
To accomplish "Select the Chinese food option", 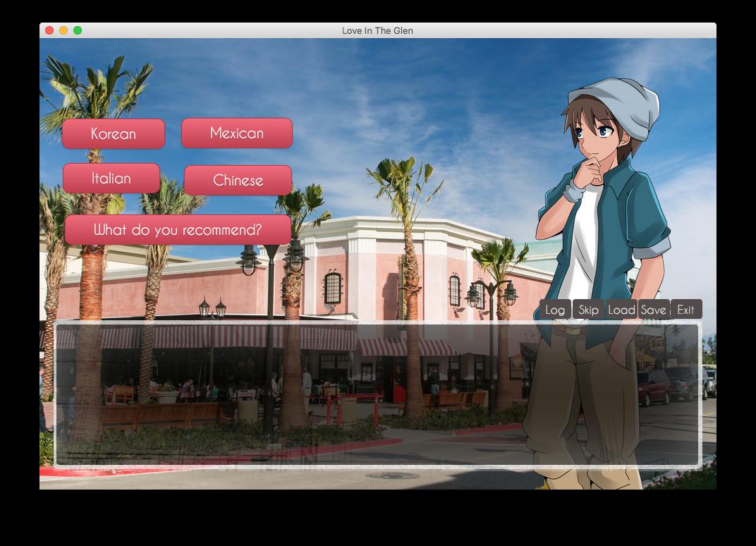I will coord(237,181).
